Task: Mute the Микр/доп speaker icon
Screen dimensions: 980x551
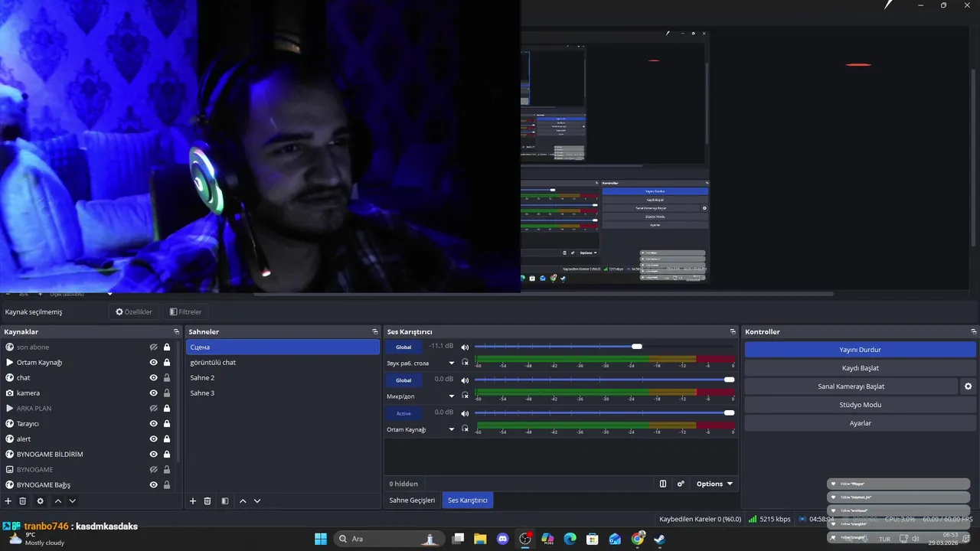Action: tap(465, 380)
